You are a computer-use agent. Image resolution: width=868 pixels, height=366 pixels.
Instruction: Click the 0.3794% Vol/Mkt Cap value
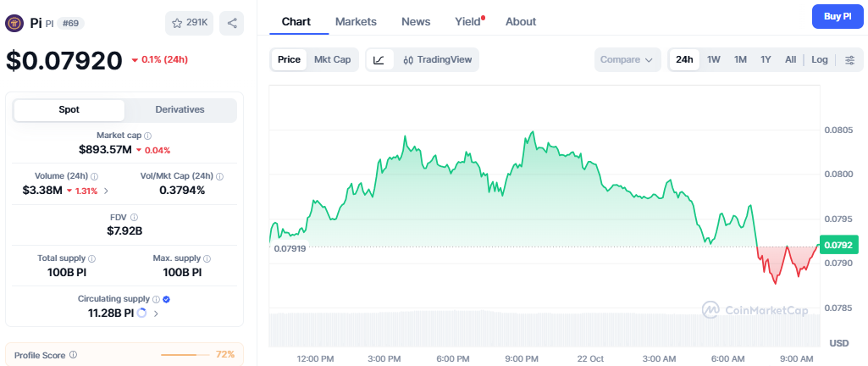pyautogui.click(x=182, y=191)
